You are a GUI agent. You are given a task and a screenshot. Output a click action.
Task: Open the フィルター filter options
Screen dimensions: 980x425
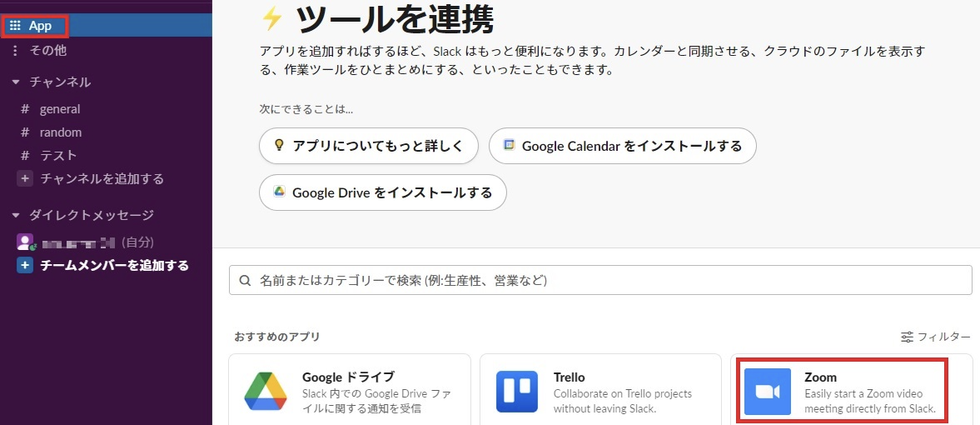(936, 337)
